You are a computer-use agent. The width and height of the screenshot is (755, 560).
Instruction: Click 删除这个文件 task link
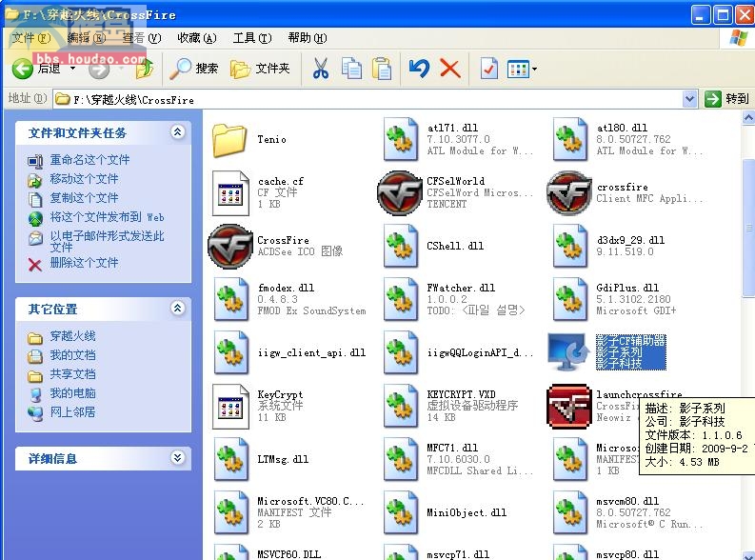[x=85, y=263]
